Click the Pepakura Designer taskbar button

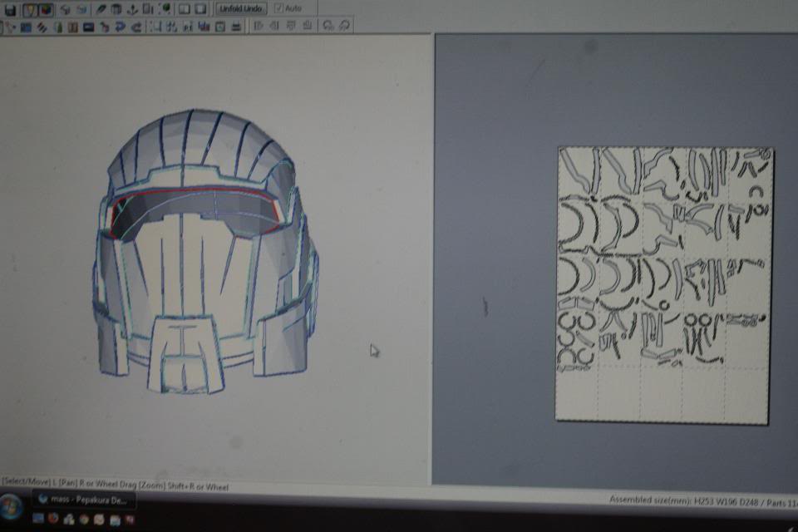(83, 502)
